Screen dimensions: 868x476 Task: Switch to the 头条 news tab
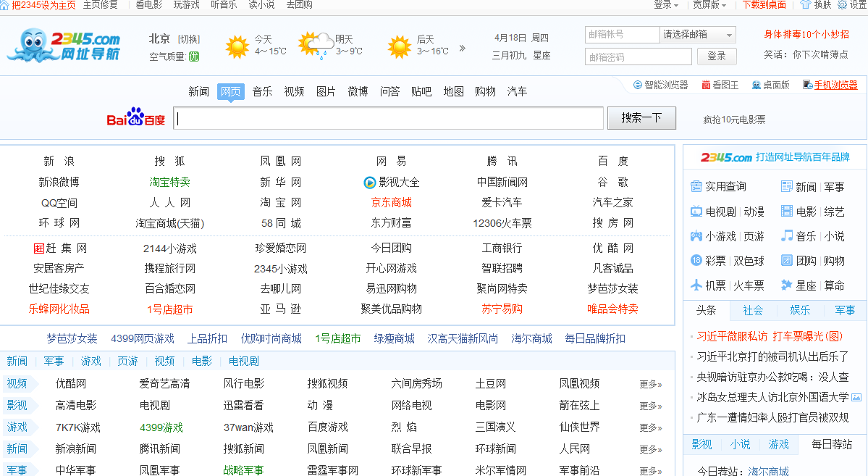tap(707, 310)
